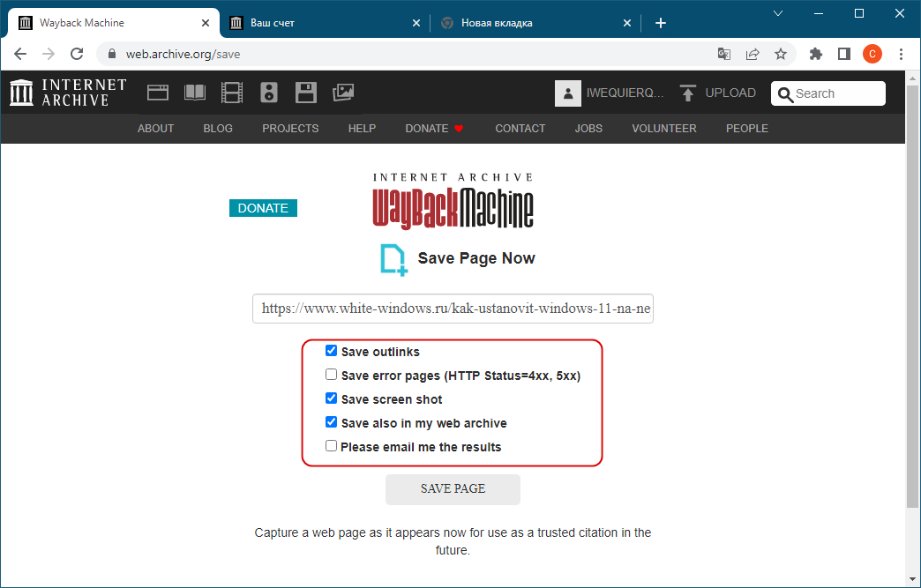
Task: Open the tab search chevron dropdown
Action: pyautogui.click(x=778, y=13)
